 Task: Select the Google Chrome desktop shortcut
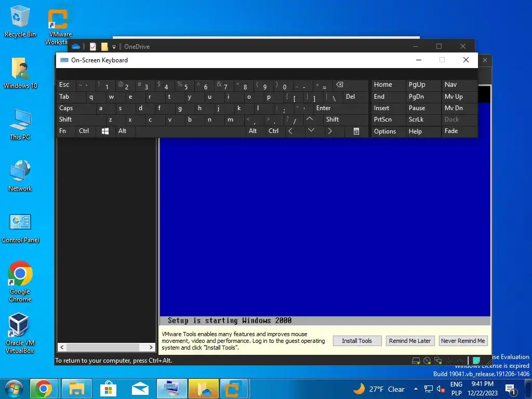[20, 281]
